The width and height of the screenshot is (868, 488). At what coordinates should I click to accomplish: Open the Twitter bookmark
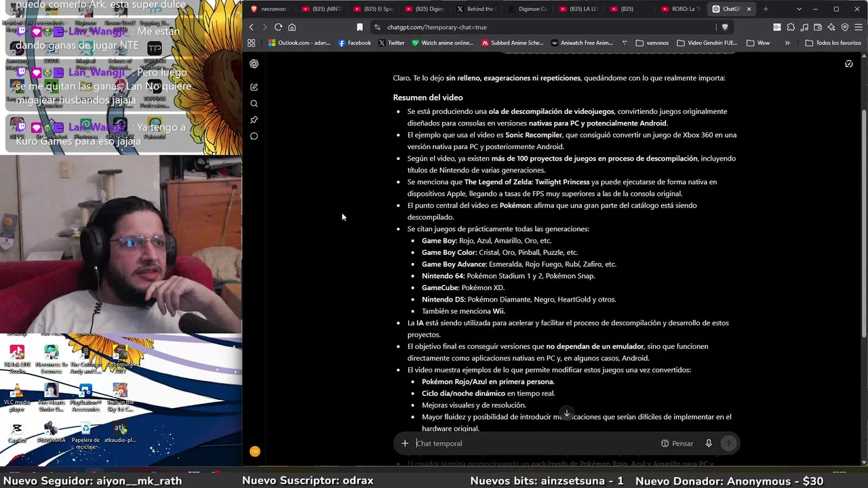(x=391, y=43)
